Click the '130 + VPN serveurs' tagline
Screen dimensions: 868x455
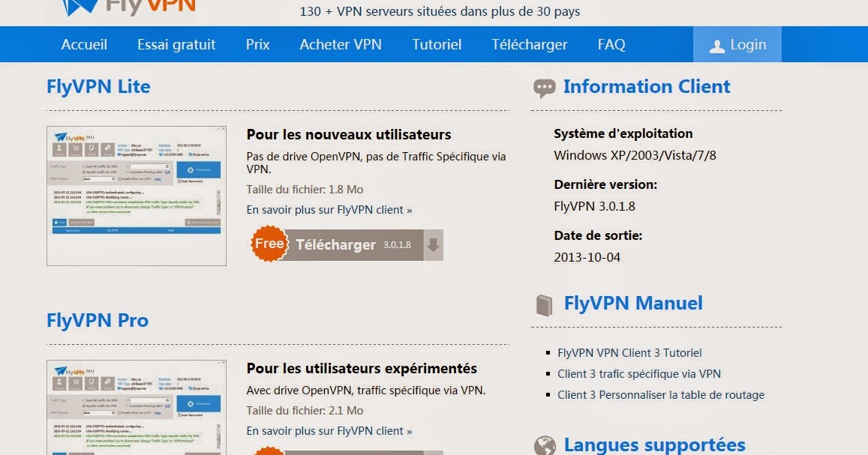[x=440, y=11]
